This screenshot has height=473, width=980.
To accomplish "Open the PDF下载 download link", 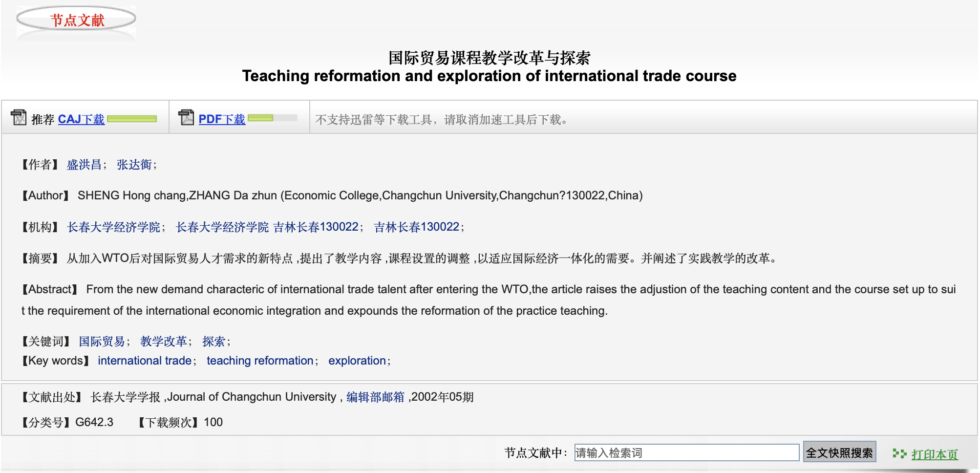I will click(222, 119).
